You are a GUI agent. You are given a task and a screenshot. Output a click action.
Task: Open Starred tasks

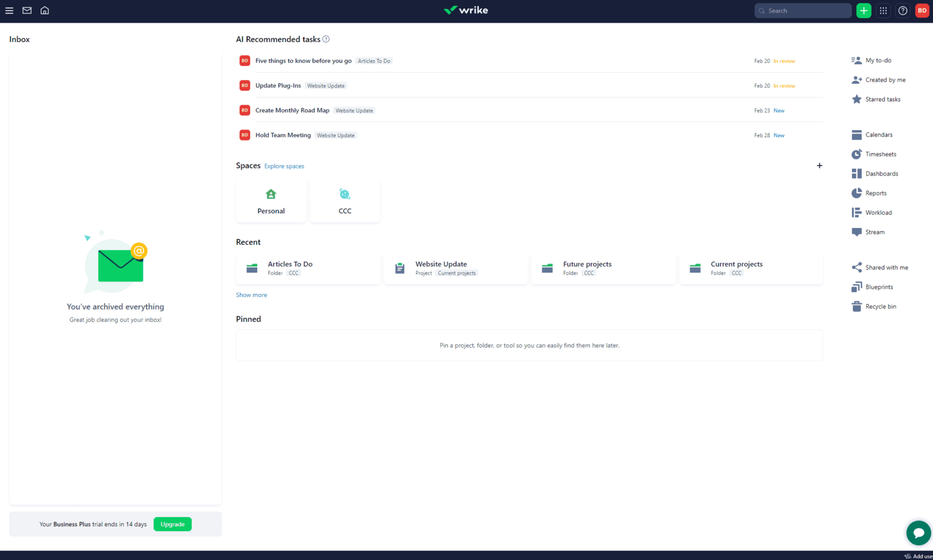click(876, 99)
